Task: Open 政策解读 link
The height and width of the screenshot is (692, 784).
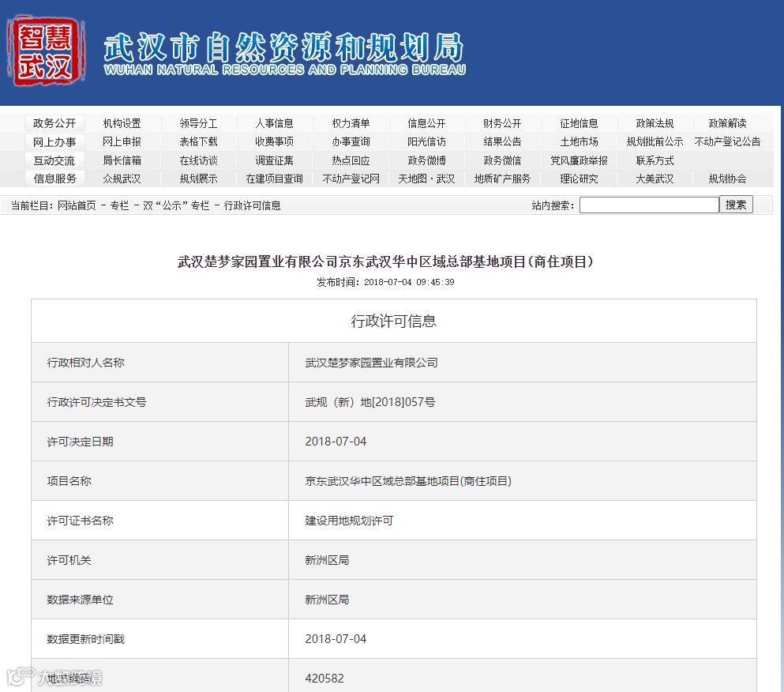Action: [727, 123]
